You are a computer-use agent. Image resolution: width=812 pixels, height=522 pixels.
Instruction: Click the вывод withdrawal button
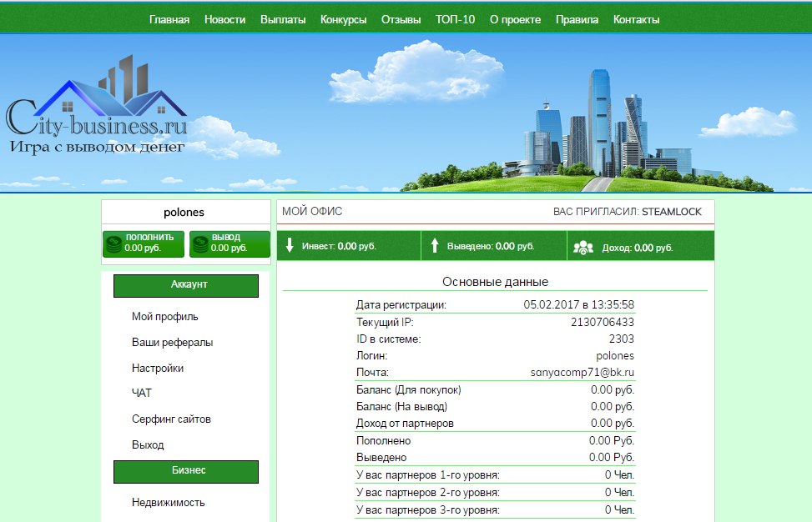pos(230,243)
